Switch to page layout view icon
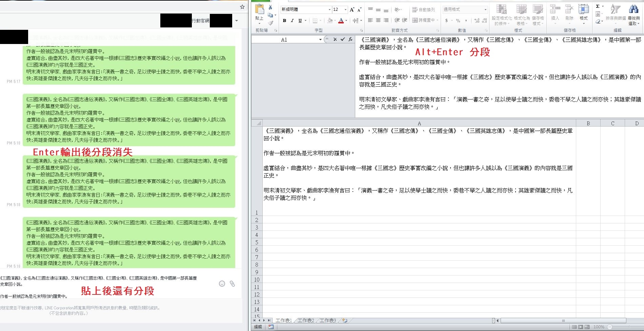644x331 pixels. (x=581, y=327)
